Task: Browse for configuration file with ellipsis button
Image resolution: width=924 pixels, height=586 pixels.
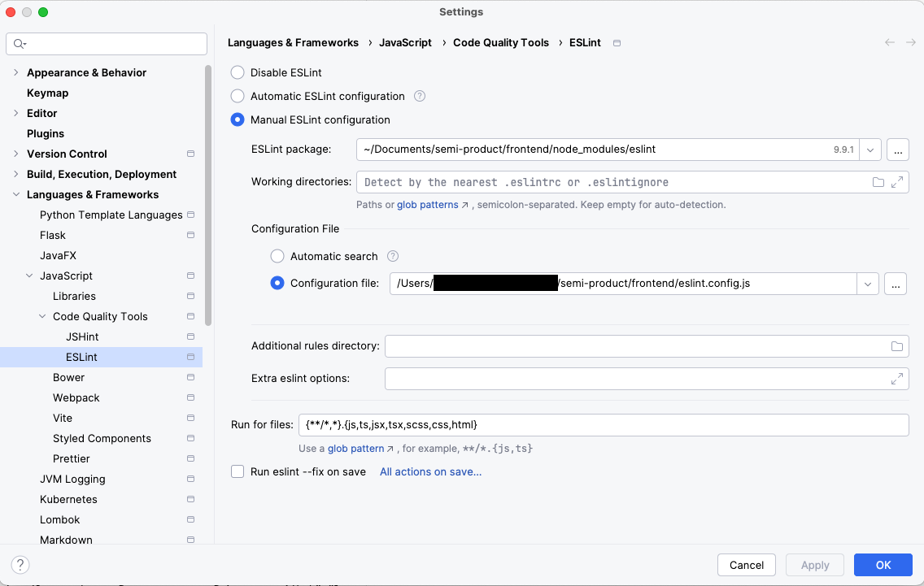Action: pyautogui.click(x=895, y=284)
